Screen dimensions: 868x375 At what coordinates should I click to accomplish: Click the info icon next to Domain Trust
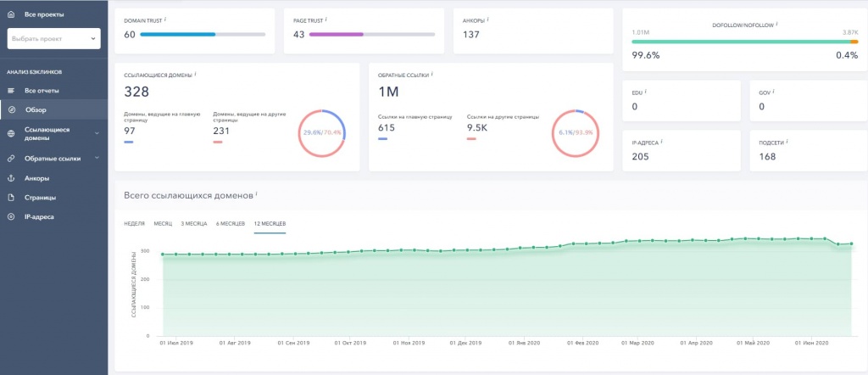[164, 18]
